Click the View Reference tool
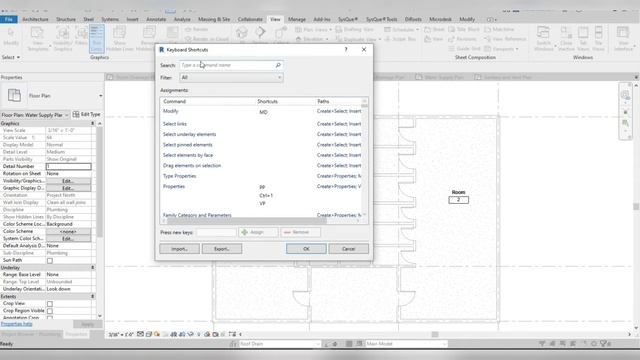This screenshot has height=360, width=640. pyautogui.click(x=505, y=39)
